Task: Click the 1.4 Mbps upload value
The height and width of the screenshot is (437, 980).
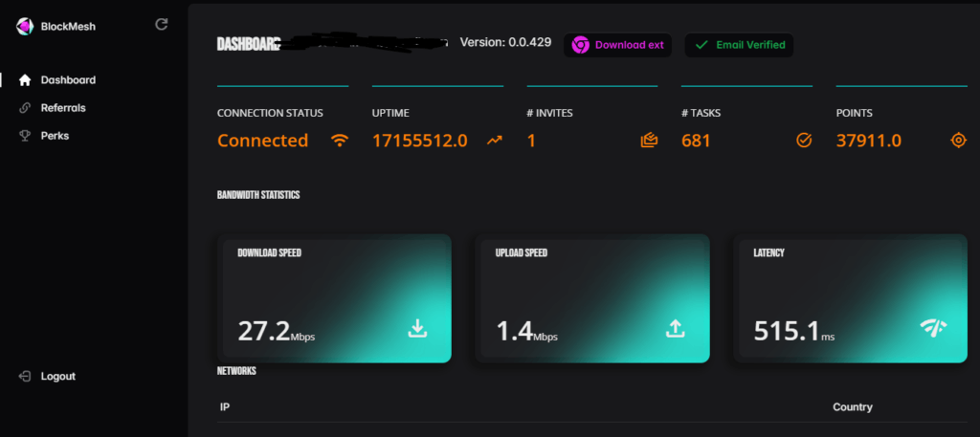Action: point(527,331)
